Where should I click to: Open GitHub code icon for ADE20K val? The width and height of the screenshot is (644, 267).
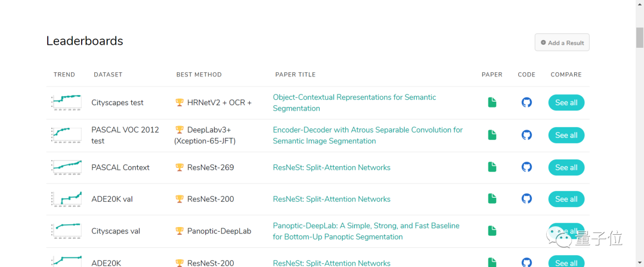click(x=527, y=199)
